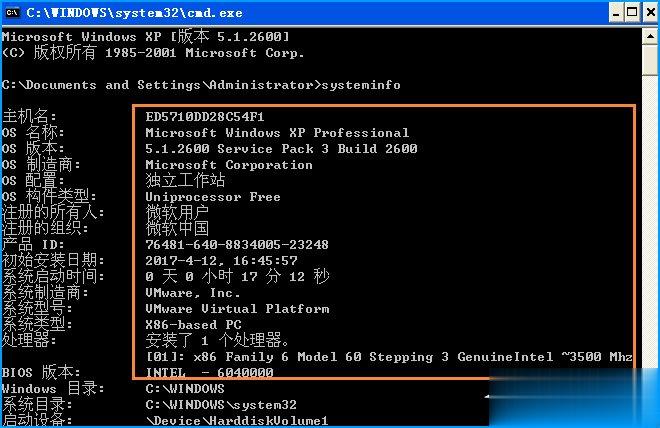Click the 独立工作站 configuration value
The height and width of the screenshot is (428, 660).
[x=185, y=181]
